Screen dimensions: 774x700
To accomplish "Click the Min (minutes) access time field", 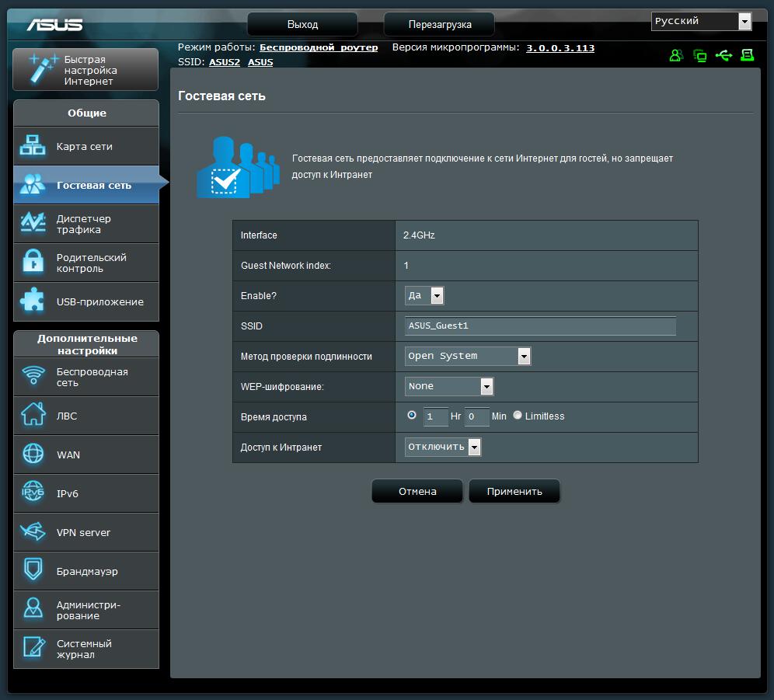I will [477, 416].
